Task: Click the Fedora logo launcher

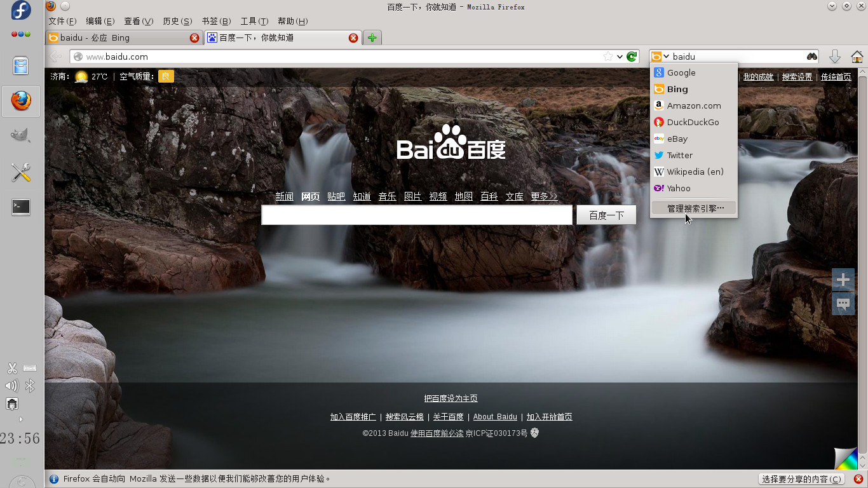Action: 21,11
